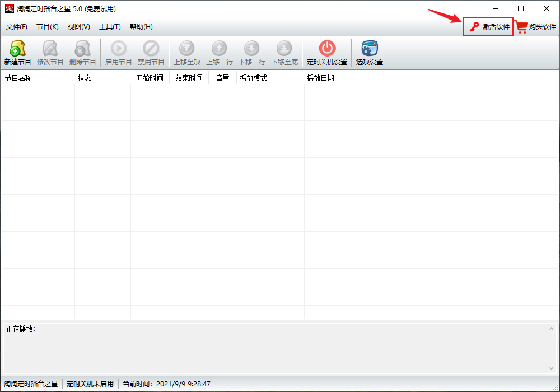
Task: Open the 工具(T) menu
Action: click(x=110, y=27)
